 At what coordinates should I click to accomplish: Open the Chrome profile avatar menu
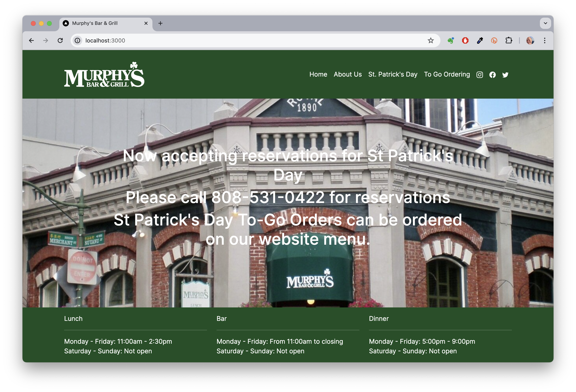coord(530,40)
